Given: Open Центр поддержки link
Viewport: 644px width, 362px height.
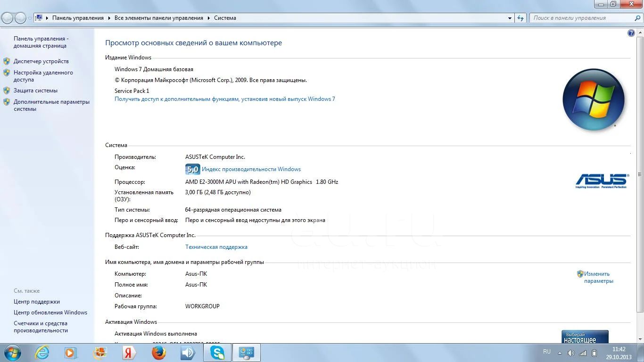Looking at the screenshot, I should coord(37,302).
